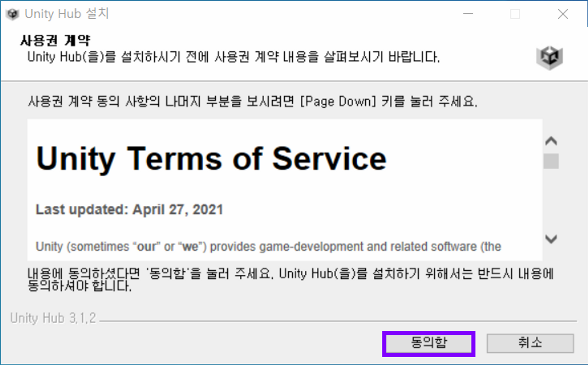Click the 취소 (Cancel) button
Image resolution: width=588 pixels, height=365 pixels.
point(530,344)
